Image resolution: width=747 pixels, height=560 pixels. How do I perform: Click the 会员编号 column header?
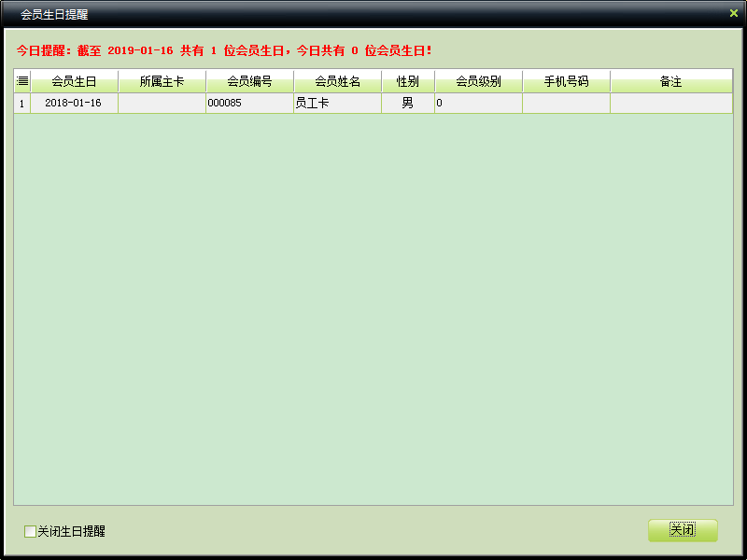[249, 81]
